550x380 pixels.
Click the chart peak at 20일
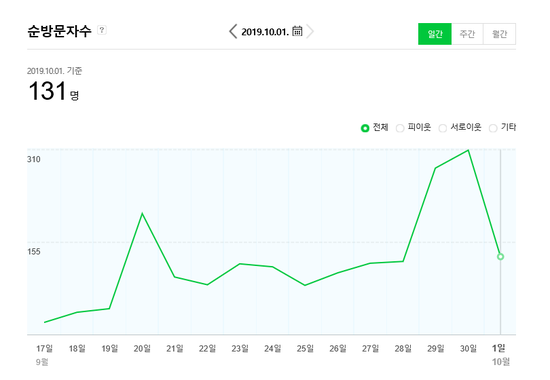tap(142, 213)
